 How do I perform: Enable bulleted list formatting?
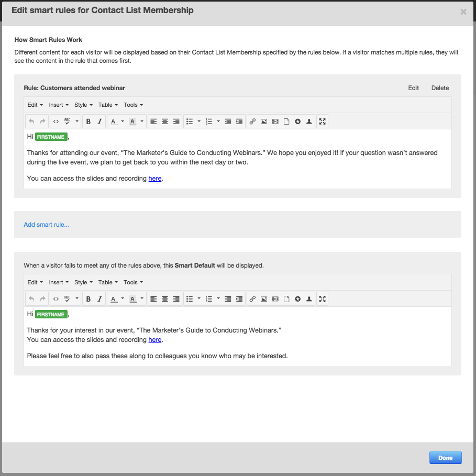(x=190, y=121)
